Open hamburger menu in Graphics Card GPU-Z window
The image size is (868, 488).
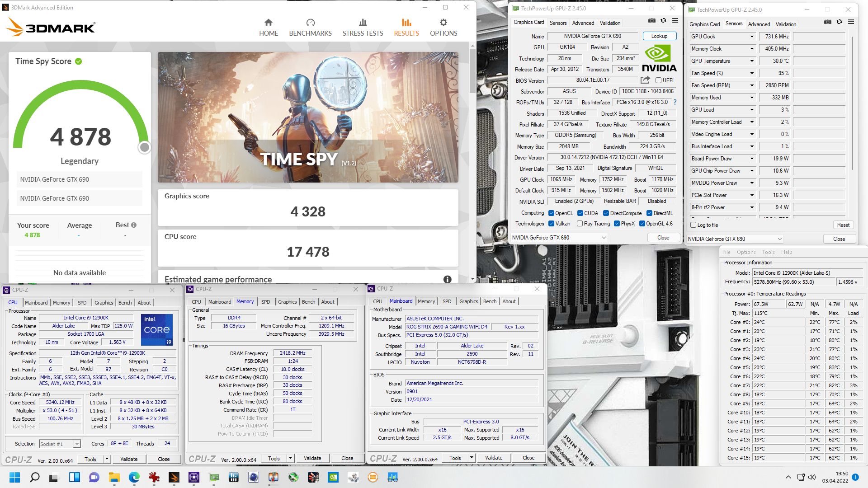675,21
